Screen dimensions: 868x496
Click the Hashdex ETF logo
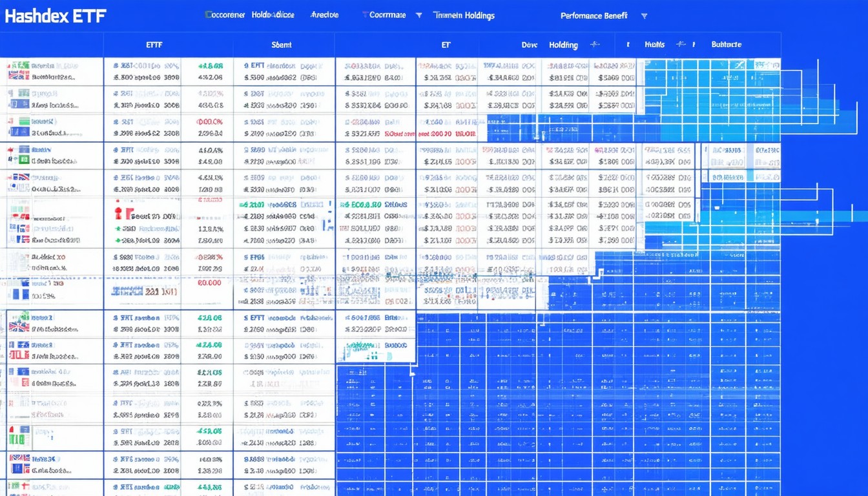[x=55, y=16]
